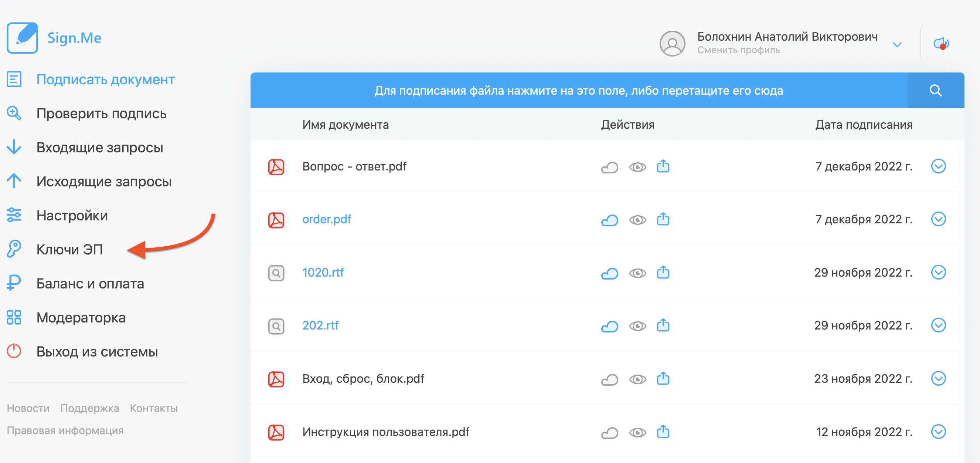The width and height of the screenshot is (980, 463).
Task: Open Модераторка section
Action: point(81,317)
